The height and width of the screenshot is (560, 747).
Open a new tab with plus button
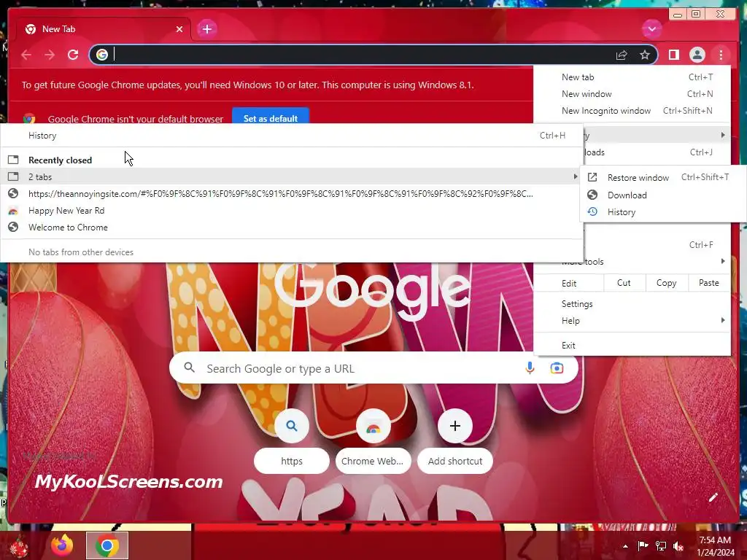coord(206,29)
